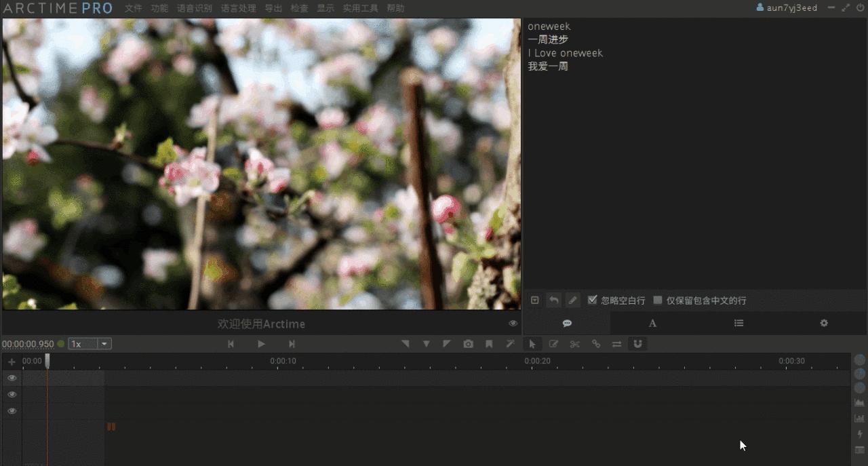Select the mouse selection tool in the timeline toolbar
The image size is (868, 466).
(x=533, y=344)
